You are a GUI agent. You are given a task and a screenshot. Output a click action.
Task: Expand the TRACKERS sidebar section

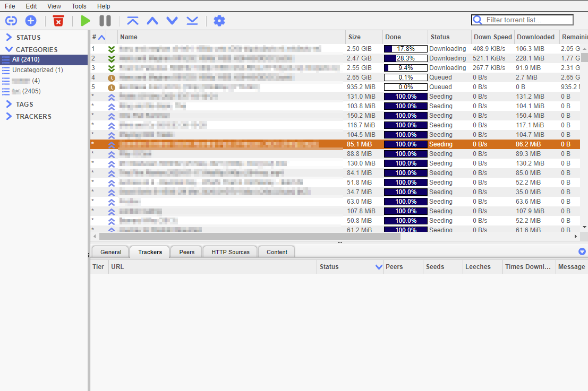9,117
